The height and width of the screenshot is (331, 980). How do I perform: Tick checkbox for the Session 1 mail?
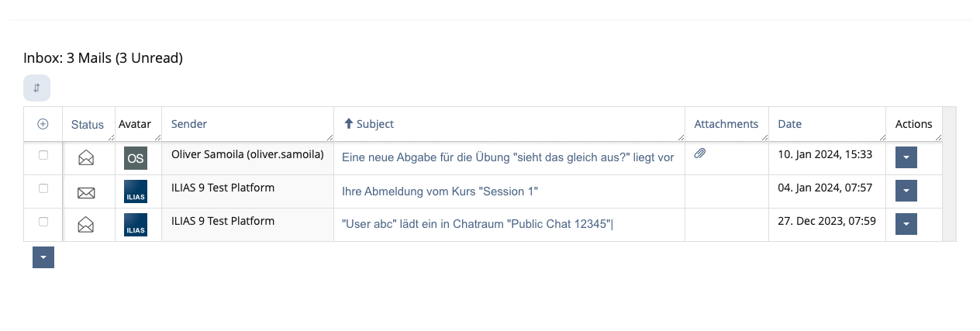pyautogui.click(x=43, y=188)
